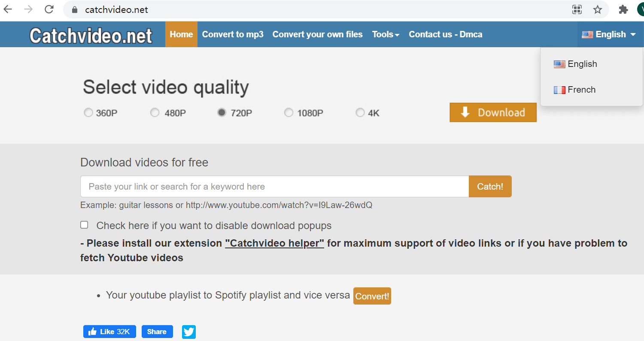644x341 pixels.
Task: Click the Catchvideo.net logo
Action: 91,36
